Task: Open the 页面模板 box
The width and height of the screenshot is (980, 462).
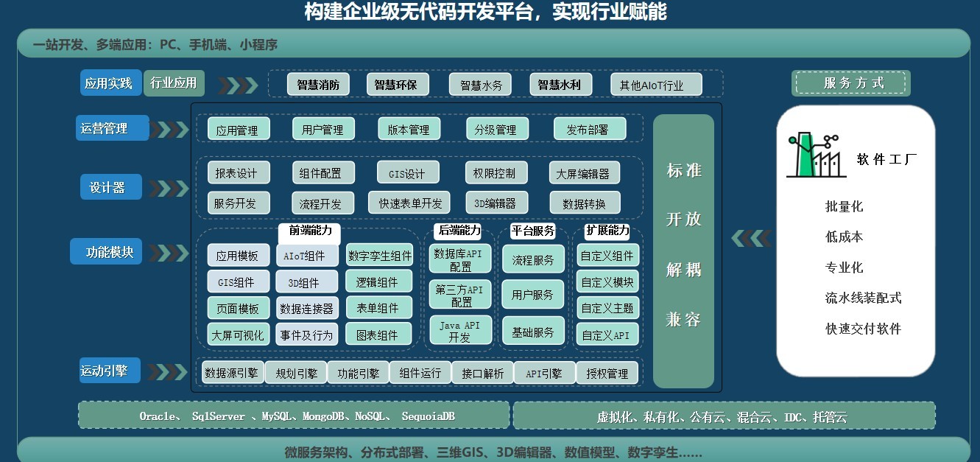Action: (x=238, y=308)
